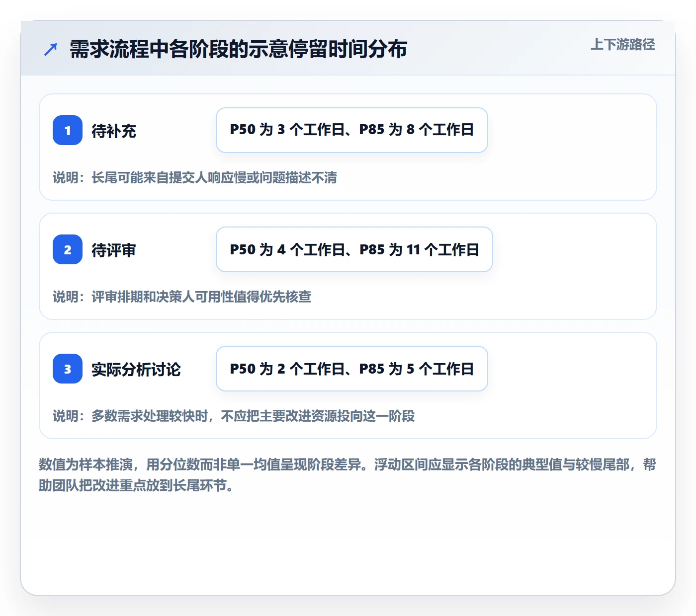Click the blue trending arrow icon beside the title
Image resolution: width=696 pixels, height=616 pixels.
click(51, 49)
